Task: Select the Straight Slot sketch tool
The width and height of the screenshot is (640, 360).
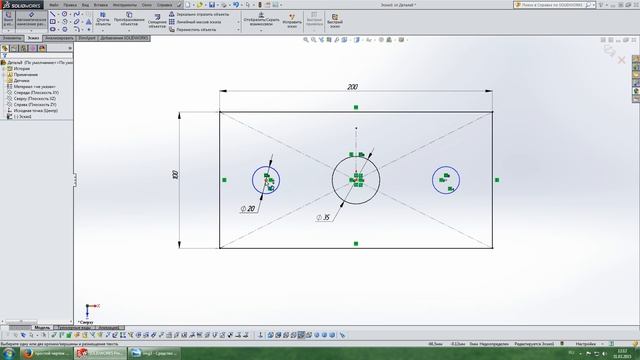Action: [53, 29]
